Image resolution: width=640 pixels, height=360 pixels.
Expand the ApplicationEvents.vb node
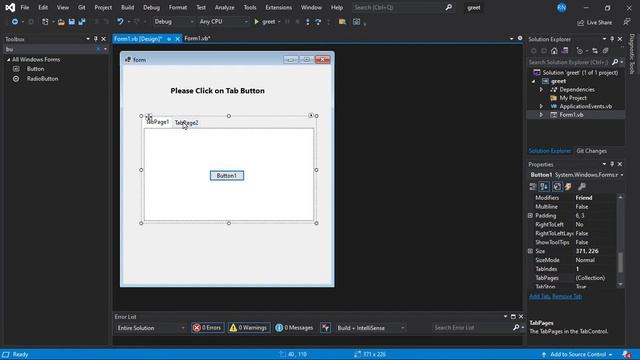(x=541, y=106)
